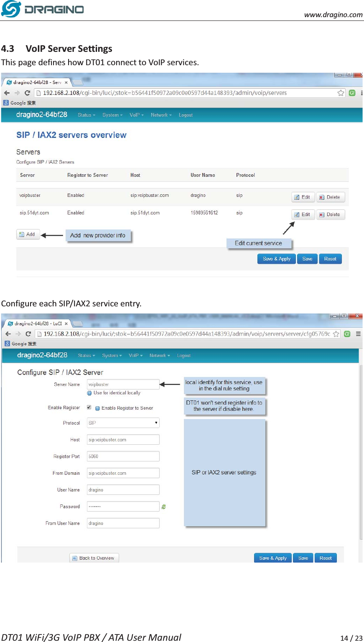Open VoIP menu on servers overview page
This screenshot has width=364, height=642.
(137, 115)
